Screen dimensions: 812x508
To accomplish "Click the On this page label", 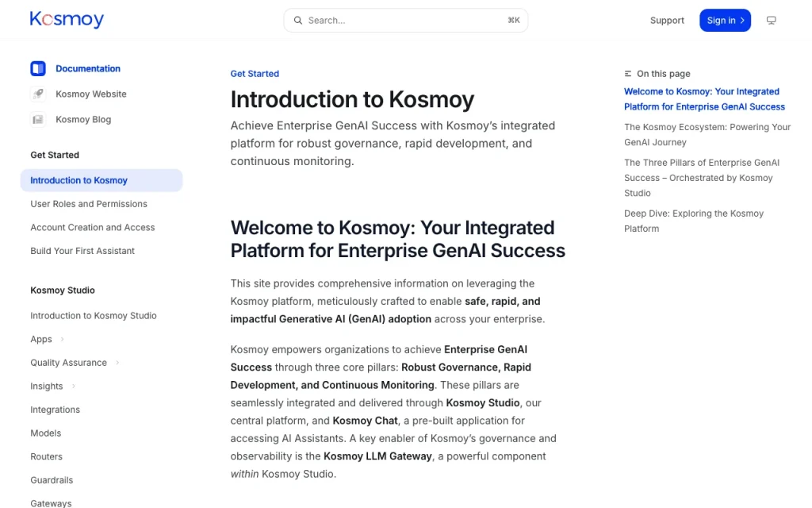I will [664, 74].
